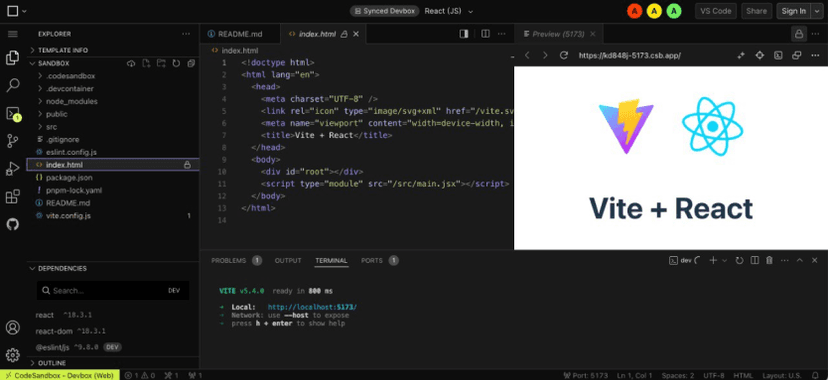Screen dimensions: 828x380
Task: Split the editor right
Action: click(x=485, y=34)
